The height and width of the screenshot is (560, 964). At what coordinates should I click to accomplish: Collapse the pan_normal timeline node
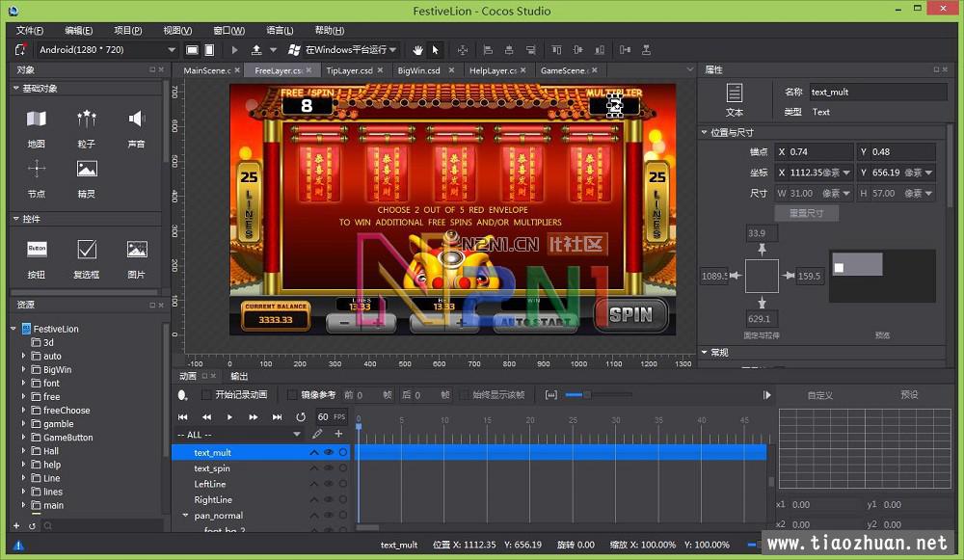pos(185,515)
